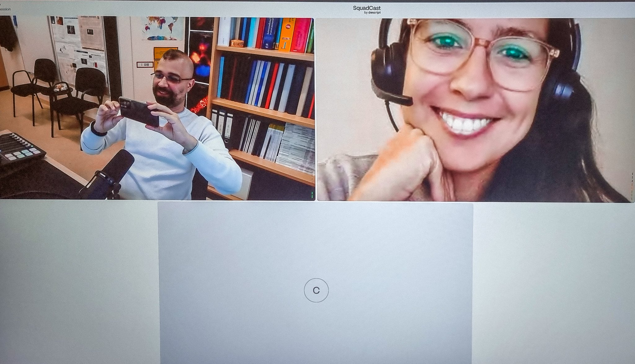
Task: Select participant C's camera-off tile
Action: coord(316,283)
